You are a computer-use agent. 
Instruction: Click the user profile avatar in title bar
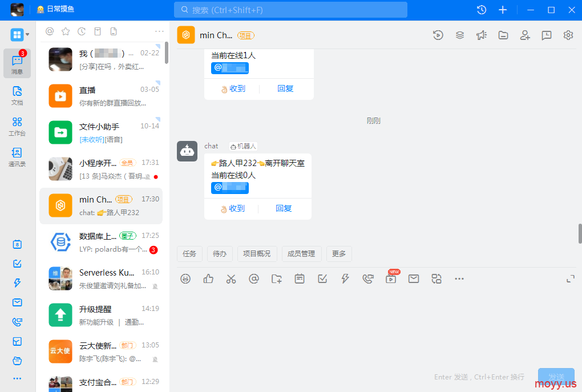pyautogui.click(x=17, y=10)
